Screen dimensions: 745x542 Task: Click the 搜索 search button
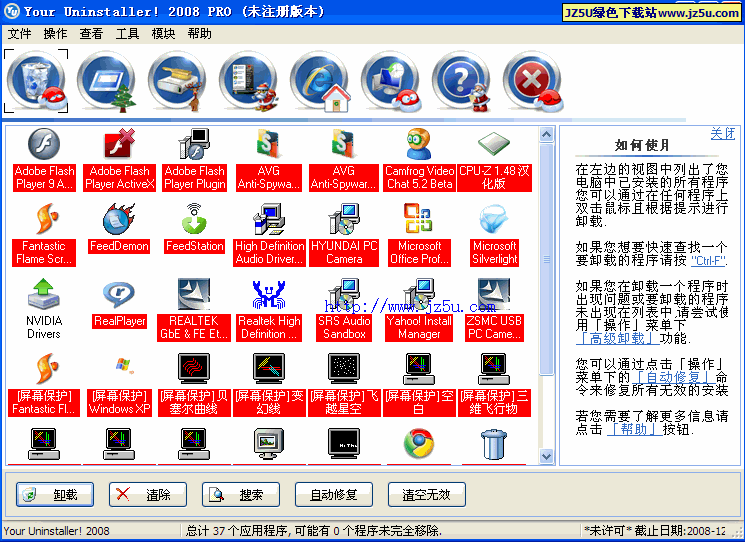[x=241, y=494]
